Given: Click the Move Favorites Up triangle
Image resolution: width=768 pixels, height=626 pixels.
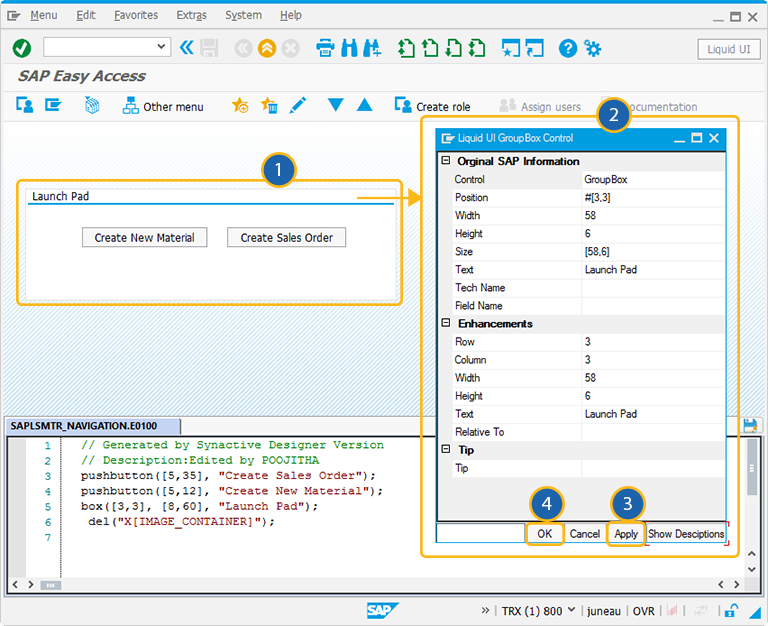Looking at the screenshot, I should coord(364,105).
